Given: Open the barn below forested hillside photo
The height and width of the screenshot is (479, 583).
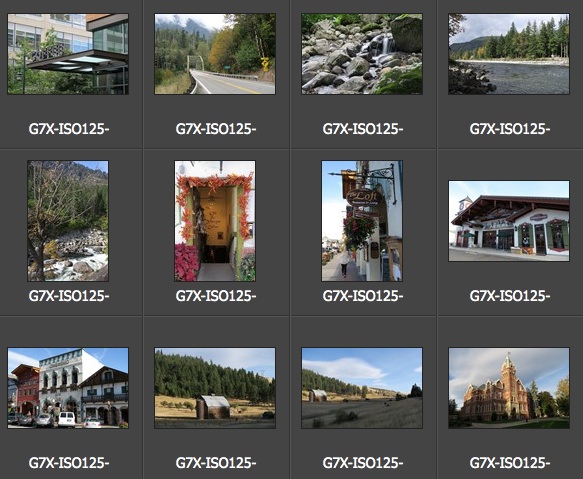Looking at the screenshot, I should (215, 388).
